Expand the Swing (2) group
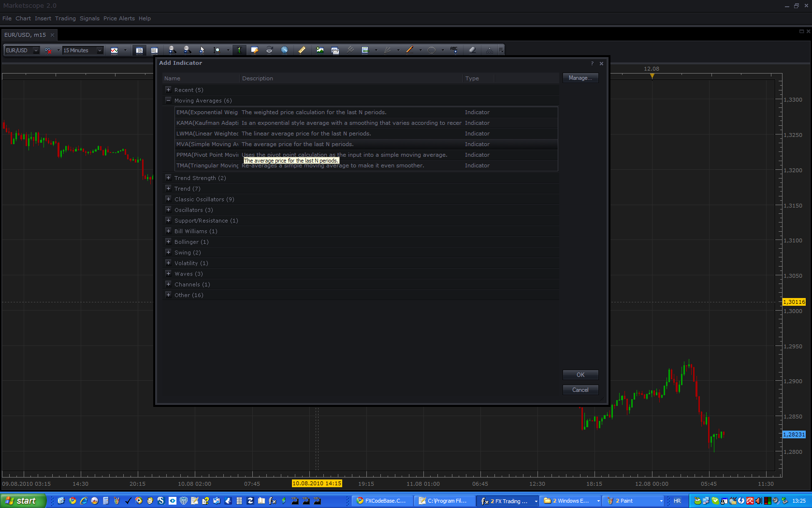The height and width of the screenshot is (508, 812). point(168,252)
